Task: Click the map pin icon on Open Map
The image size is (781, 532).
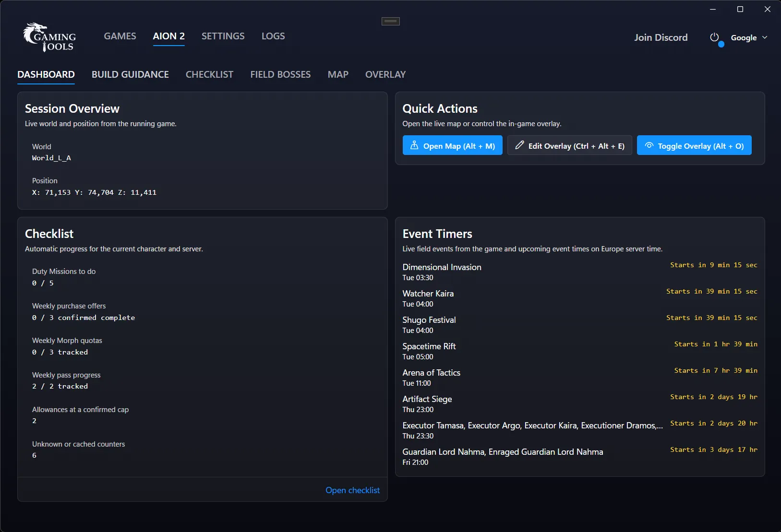Action: pos(414,145)
